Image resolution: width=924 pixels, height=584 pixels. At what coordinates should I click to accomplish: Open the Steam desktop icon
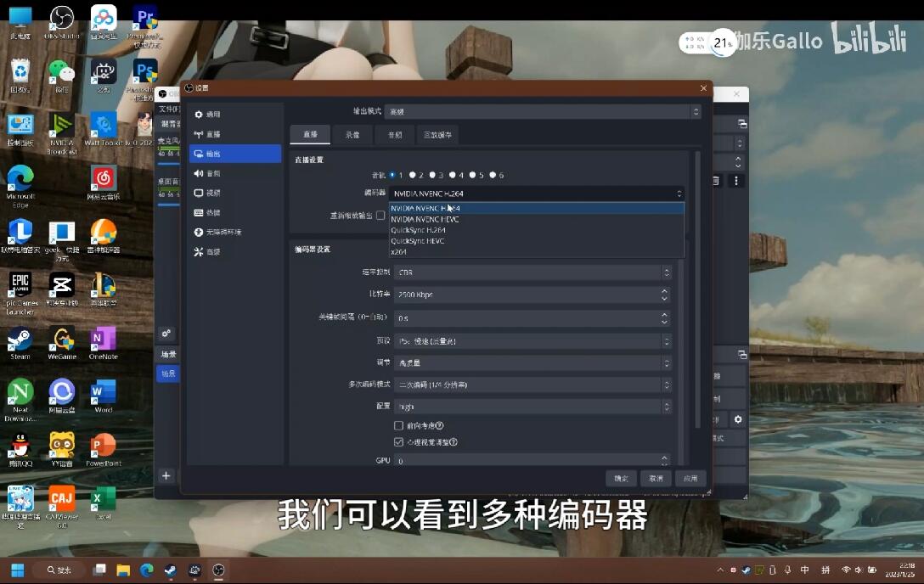[20, 343]
